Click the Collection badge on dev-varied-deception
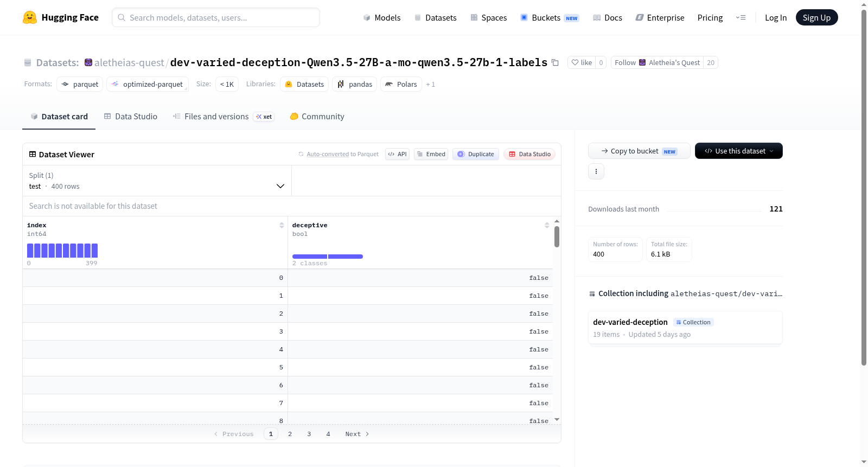The width and height of the screenshot is (868, 467). click(x=693, y=322)
